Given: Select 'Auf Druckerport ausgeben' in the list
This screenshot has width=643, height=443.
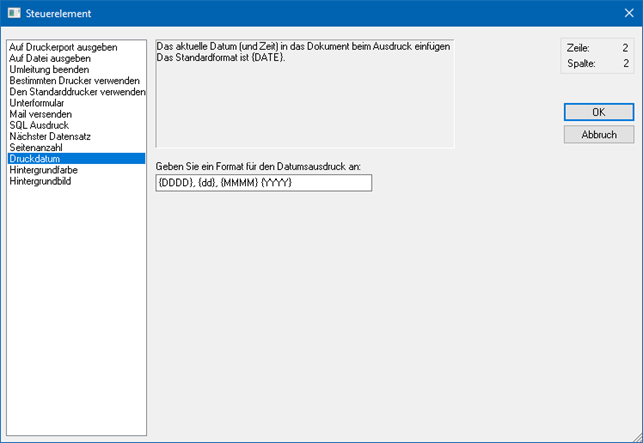Looking at the screenshot, I should coord(62,47).
